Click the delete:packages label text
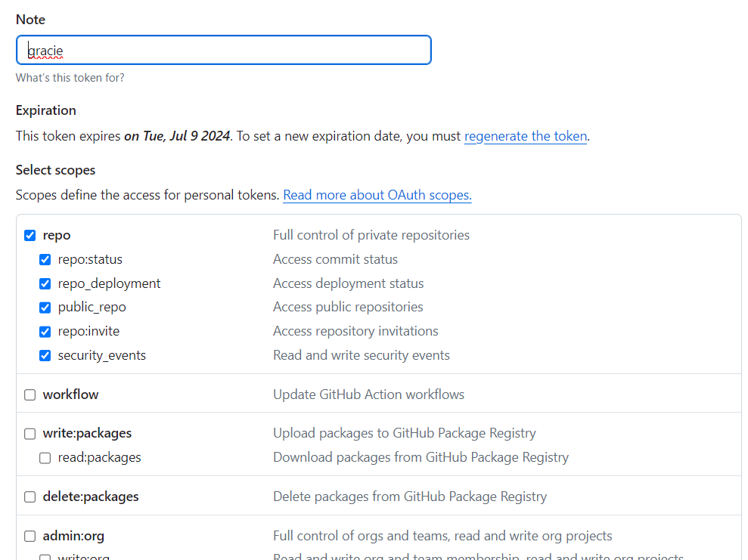Viewport: 748px width, 560px height. point(91,497)
